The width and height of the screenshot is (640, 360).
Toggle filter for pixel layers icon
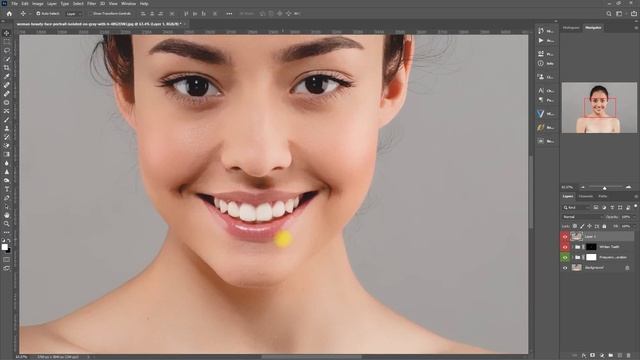click(x=596, y=207)
